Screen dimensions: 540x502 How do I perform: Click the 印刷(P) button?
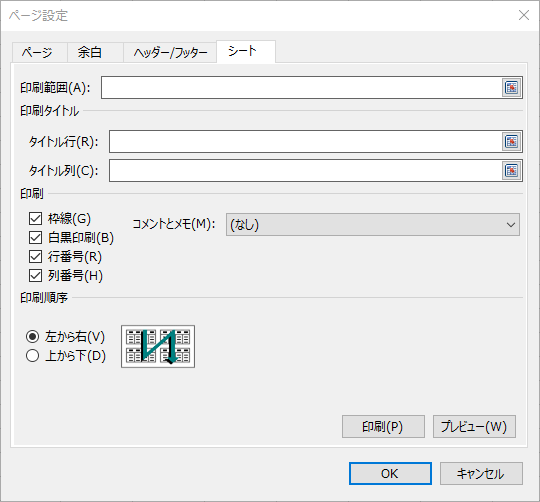tap(383, 427)
